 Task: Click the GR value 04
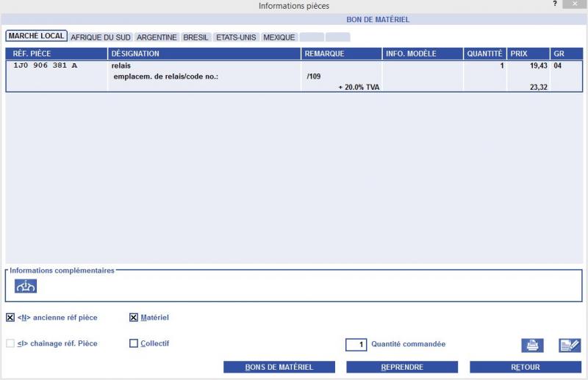[558, 65]
